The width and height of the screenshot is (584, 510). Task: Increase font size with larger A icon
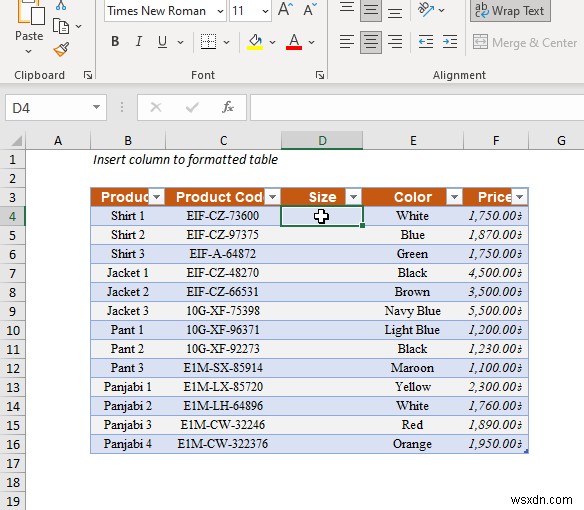click(x=285, y=10)
